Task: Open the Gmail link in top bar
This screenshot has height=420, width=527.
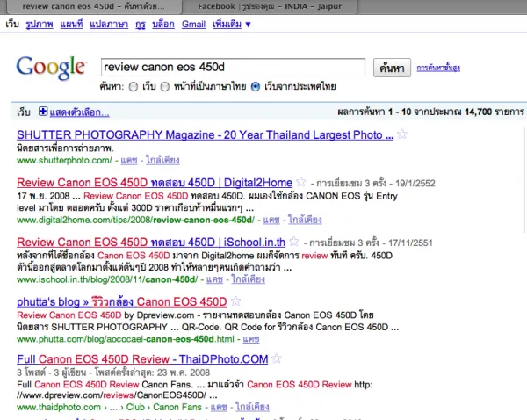Action: (x=193, y=25)
